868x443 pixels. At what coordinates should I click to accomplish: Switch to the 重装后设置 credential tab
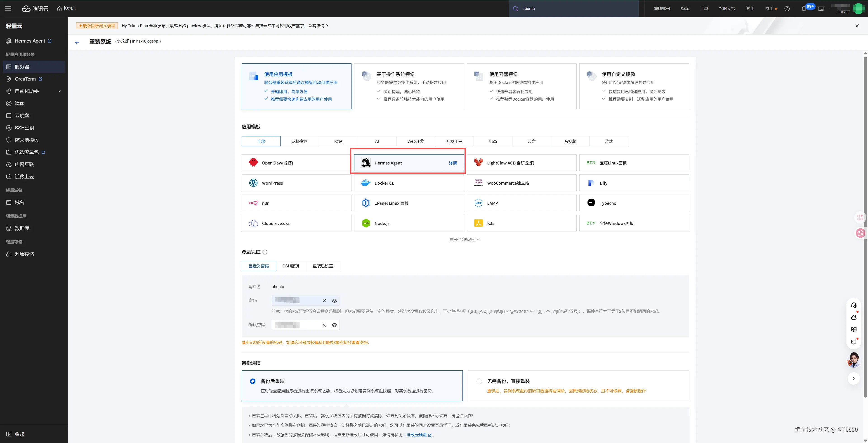pyautogui.click(x=323, y=266)
